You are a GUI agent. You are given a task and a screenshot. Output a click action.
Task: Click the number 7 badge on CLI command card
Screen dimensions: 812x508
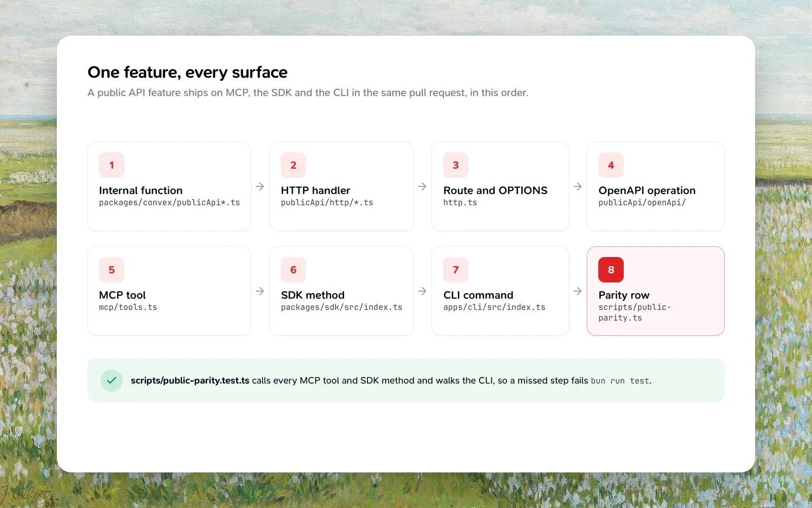[456, 270]
